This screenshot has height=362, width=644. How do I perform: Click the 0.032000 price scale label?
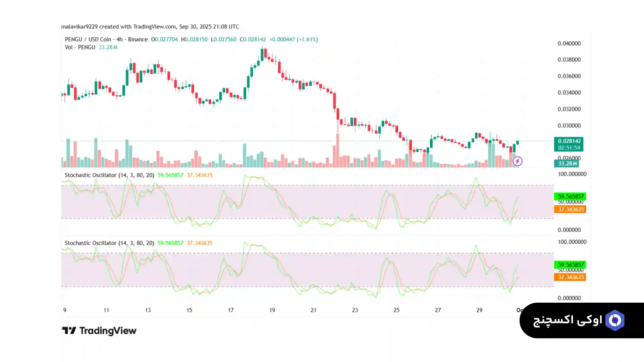click(x=569, y=109)
